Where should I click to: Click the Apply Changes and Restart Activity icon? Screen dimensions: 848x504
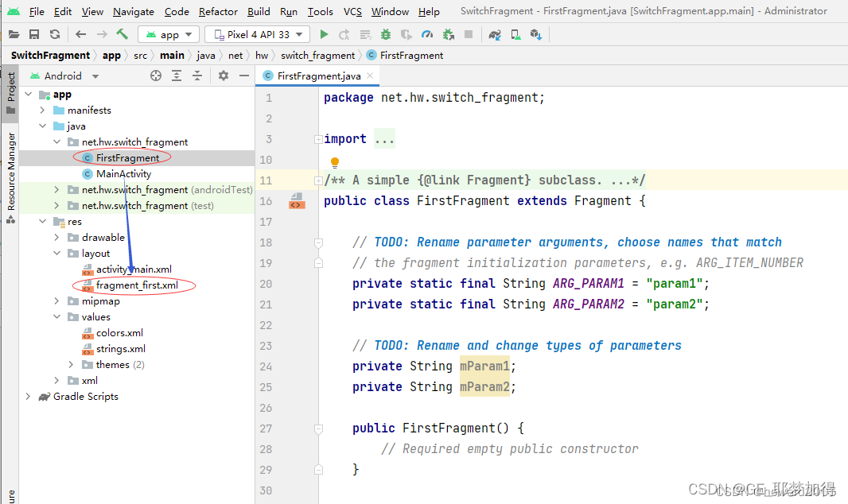pyautogui.click(x=344, y=34)
